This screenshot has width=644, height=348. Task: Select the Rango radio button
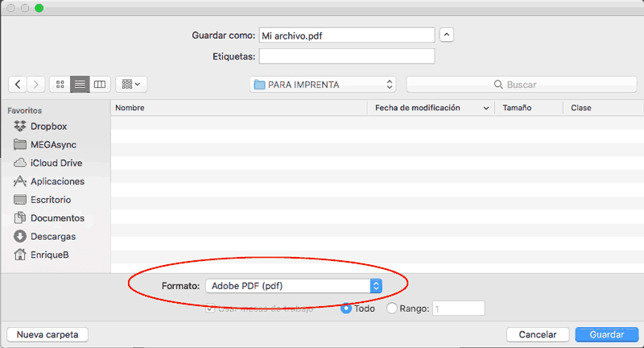coord(392,309)
